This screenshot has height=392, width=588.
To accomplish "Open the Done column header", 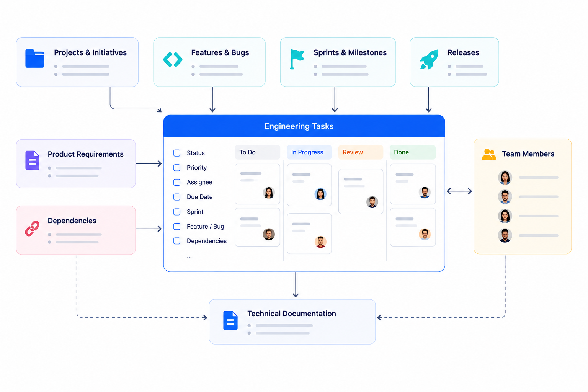I will [x=413, y=152].
